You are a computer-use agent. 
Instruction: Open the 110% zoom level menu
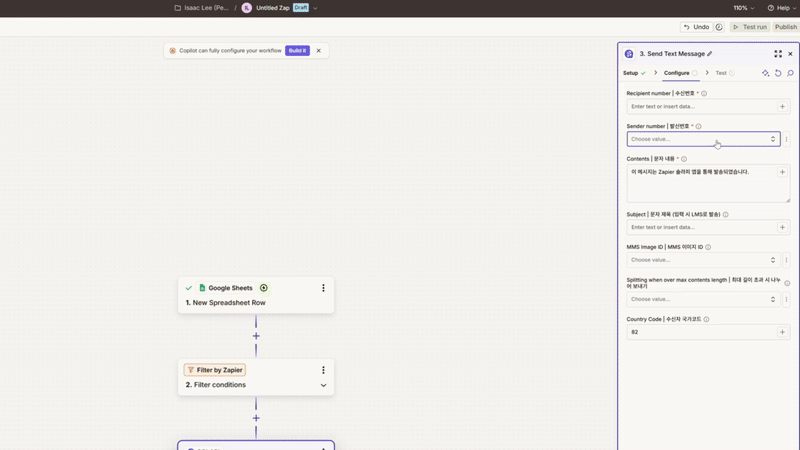(743, 8)
